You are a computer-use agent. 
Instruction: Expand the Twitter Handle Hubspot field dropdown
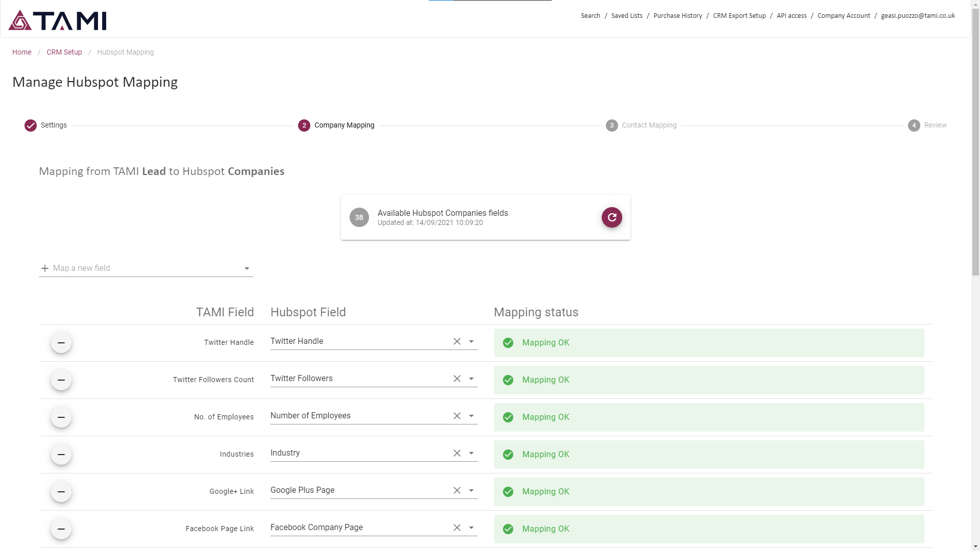click(471, 341)
